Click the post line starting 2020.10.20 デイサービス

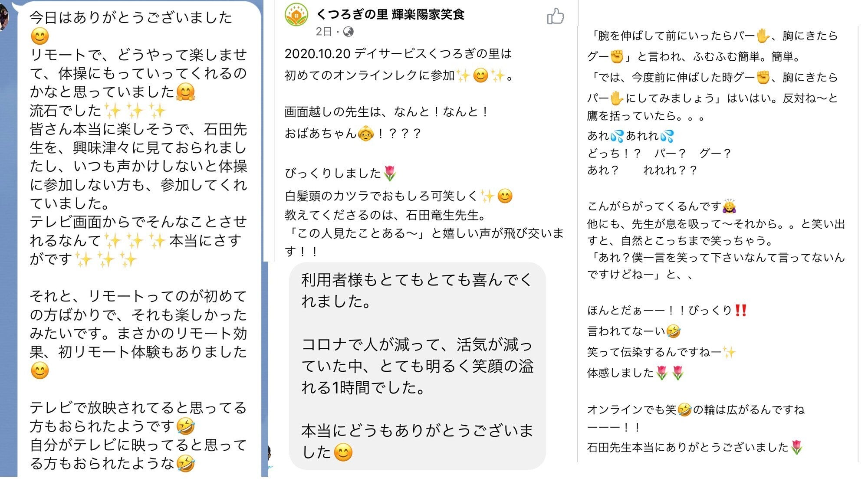click(398, 54)
